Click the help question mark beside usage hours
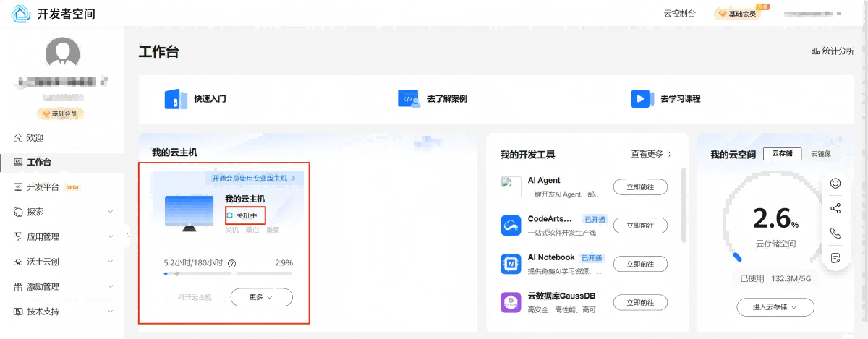Viewport: 868px width, 339px height. [x=232, y=264]
